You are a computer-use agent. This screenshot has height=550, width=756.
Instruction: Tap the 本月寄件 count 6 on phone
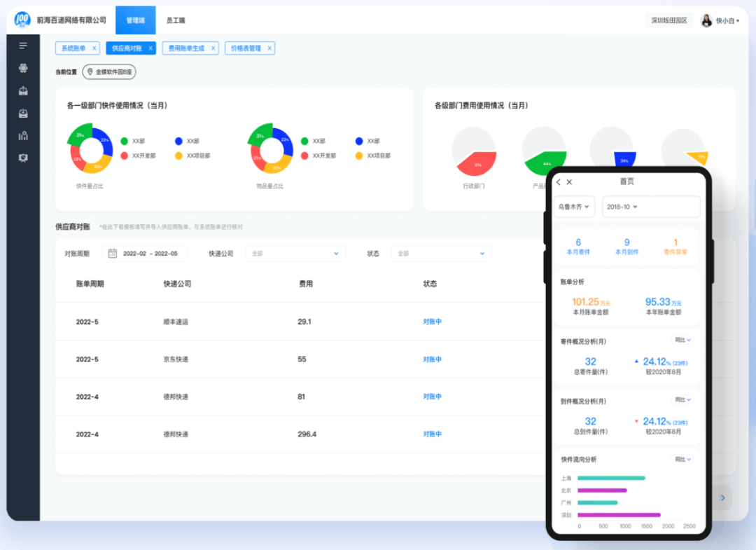pos(578,247)
